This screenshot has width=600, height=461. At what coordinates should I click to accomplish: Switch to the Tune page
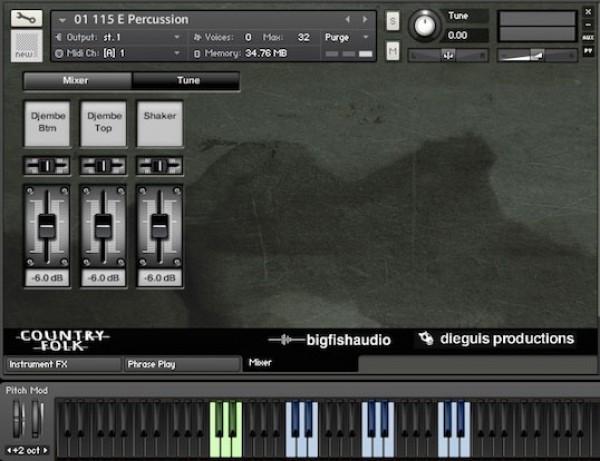[x=186, y=80]
